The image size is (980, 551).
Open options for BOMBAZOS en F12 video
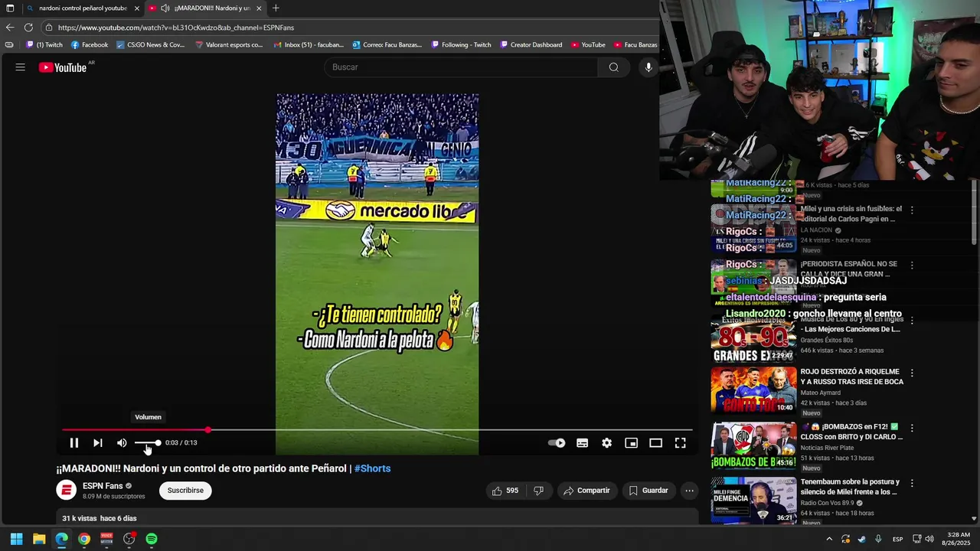coord(912,428)
